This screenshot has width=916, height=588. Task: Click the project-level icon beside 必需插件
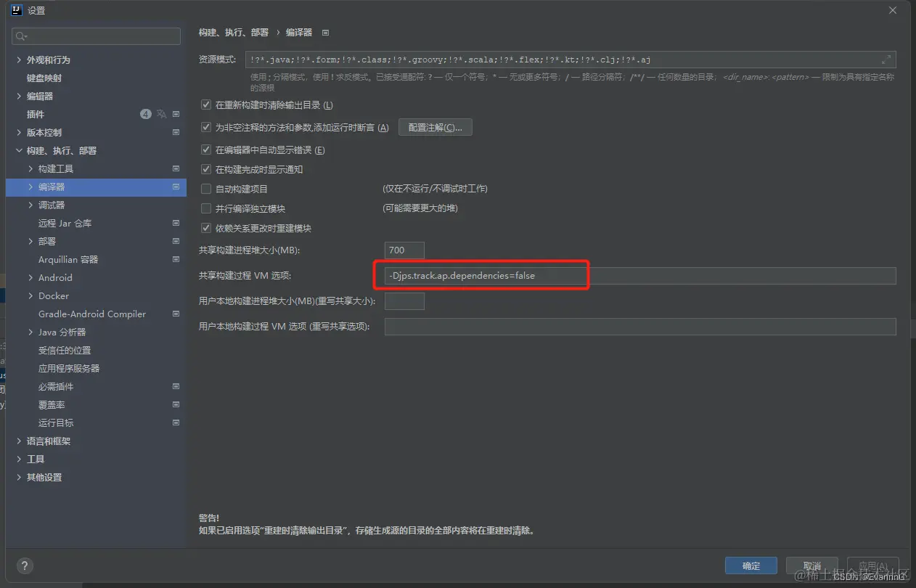176,386
